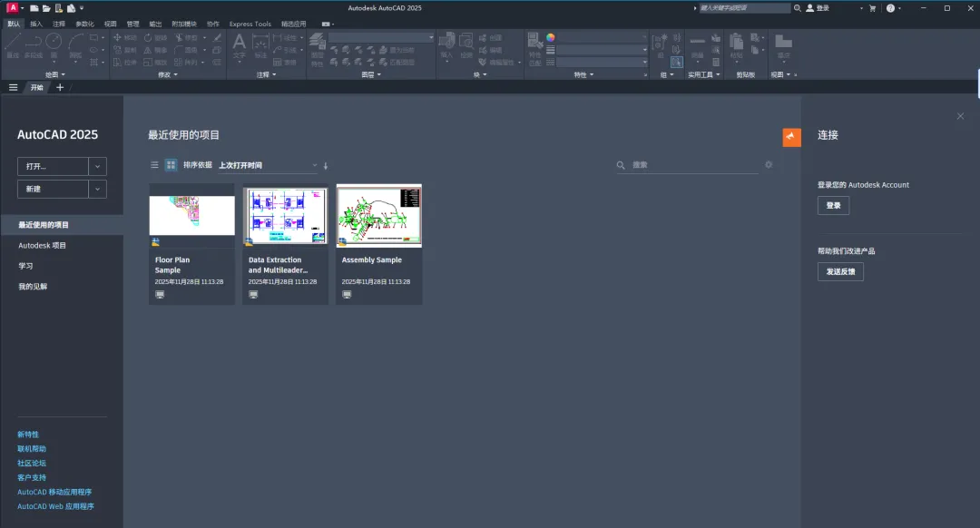Open the Floor Plan Sample thumbnail
This screenshot has width=980, height=528.
click(x=191, y=215)
